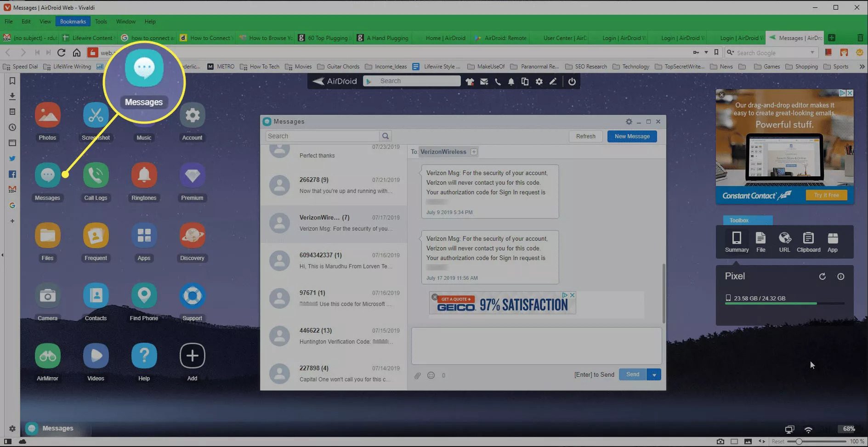
Task: Open the Tools menu
Action: [101, 22]
